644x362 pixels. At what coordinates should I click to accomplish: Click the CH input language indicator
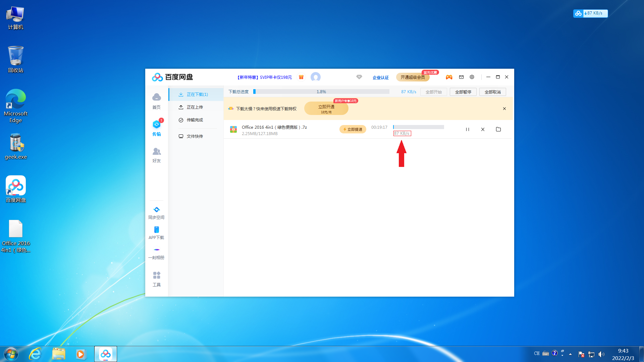tap(537, 354)
